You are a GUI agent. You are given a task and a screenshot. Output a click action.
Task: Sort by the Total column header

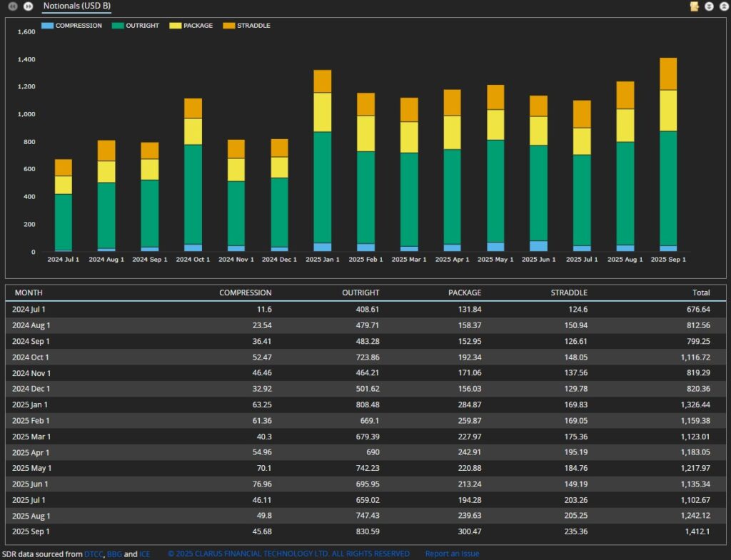(x=700, y=292)
